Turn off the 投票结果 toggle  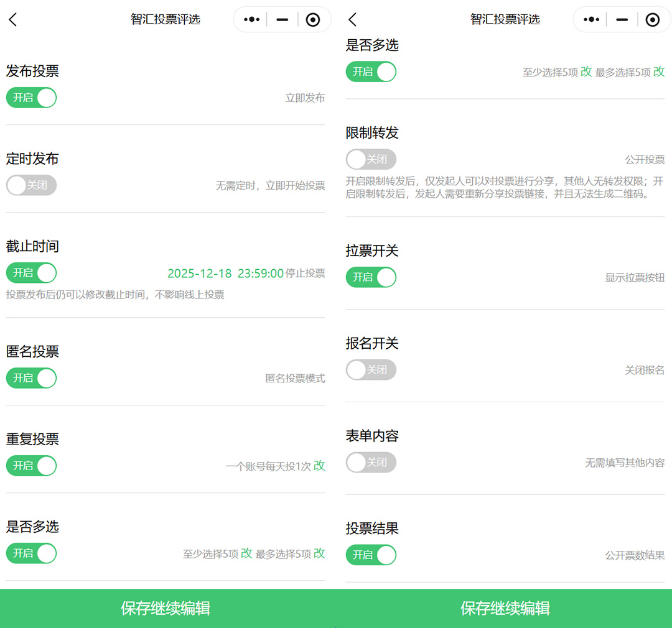click(371, 555)
